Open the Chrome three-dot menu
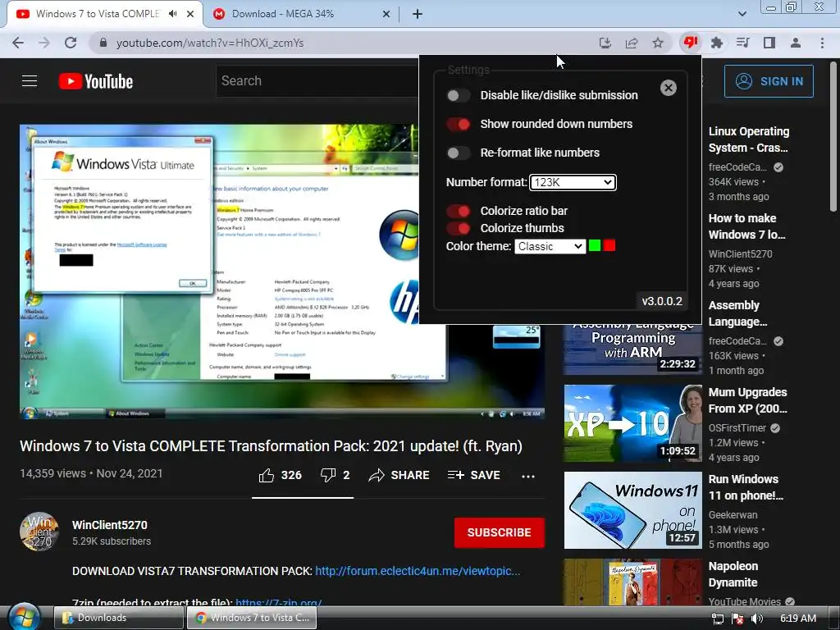The width and height of the screenshot is (840, 630). pos(822,43)
